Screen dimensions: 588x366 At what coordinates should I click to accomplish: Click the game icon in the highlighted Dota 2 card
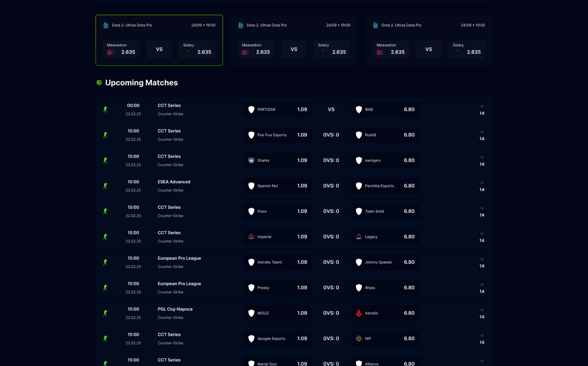pos(106,25)
